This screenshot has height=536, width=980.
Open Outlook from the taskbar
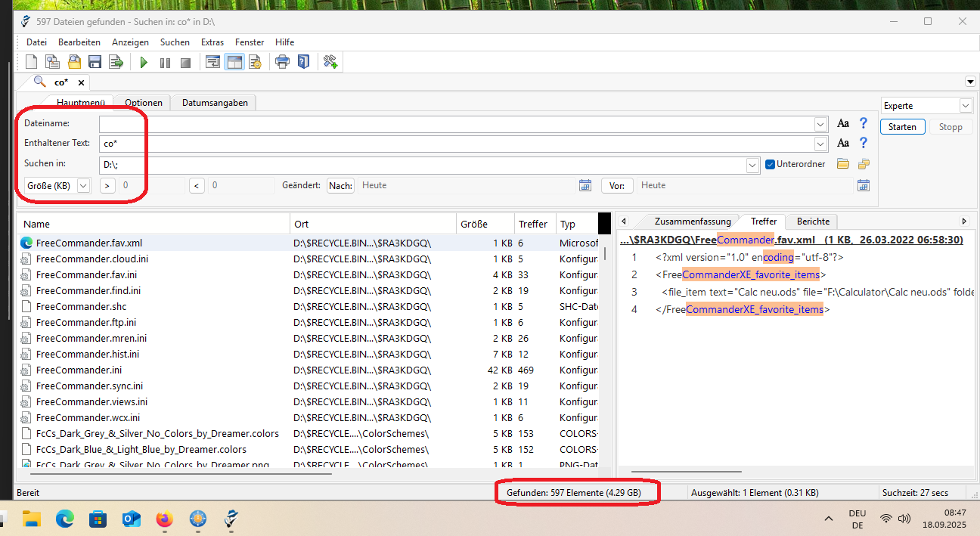(x=132, y=519)
